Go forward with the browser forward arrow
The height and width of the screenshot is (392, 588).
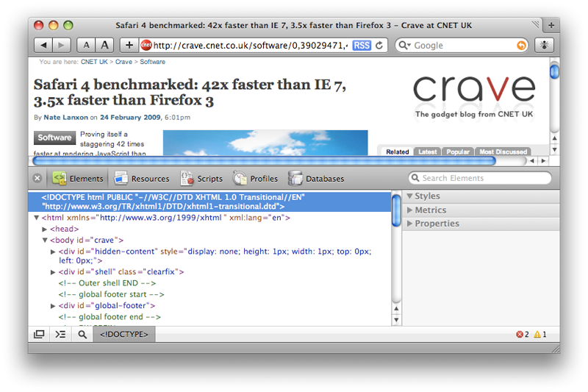coord(62,46)
